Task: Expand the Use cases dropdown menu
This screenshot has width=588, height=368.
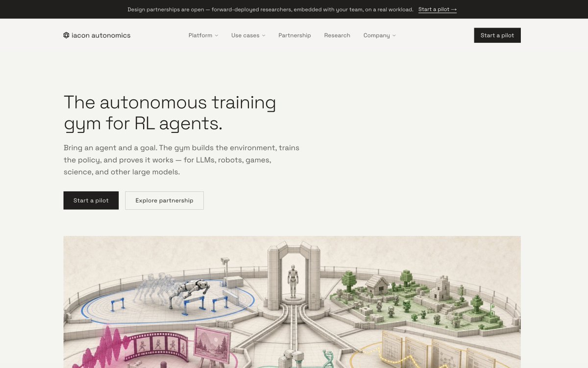Action: [x=248, y=35]
